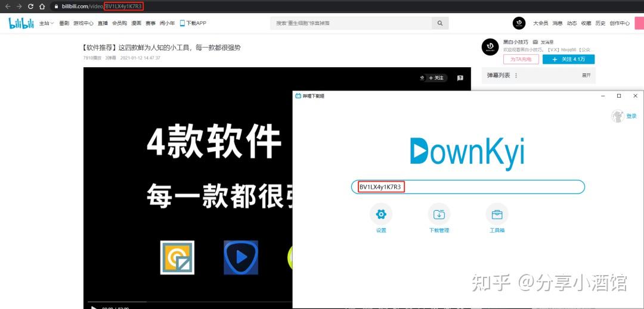644x309 pixels.
Task: Expand the 主站 dropdown in bilibili nav
Action: click(47, 23)
